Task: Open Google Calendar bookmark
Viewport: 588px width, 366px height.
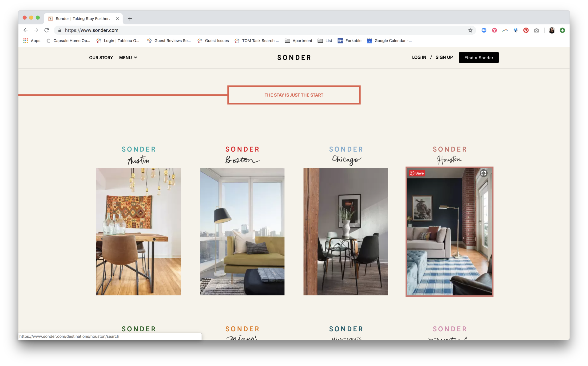Action: pos(389,41)
